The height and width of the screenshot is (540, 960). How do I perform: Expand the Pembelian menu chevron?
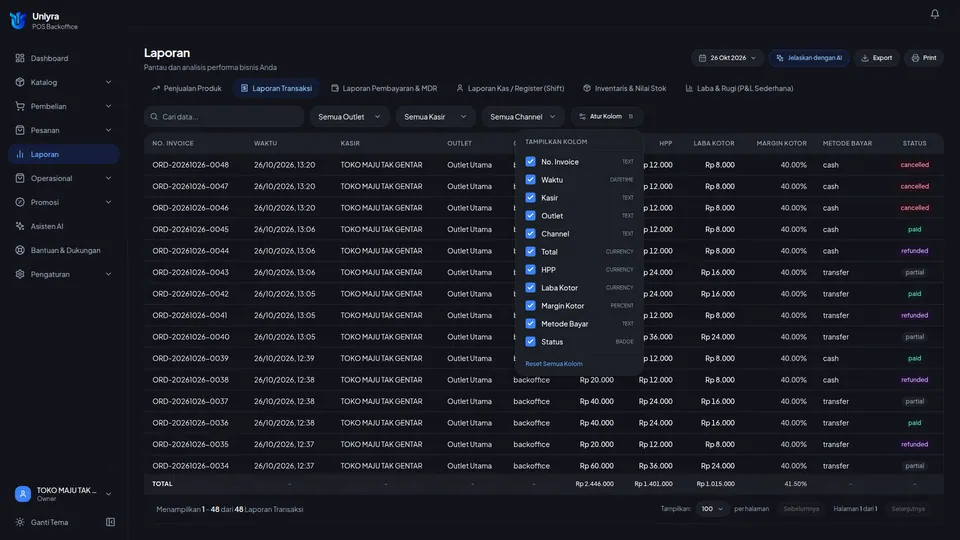pyautogui.click(x=108, y=106)
